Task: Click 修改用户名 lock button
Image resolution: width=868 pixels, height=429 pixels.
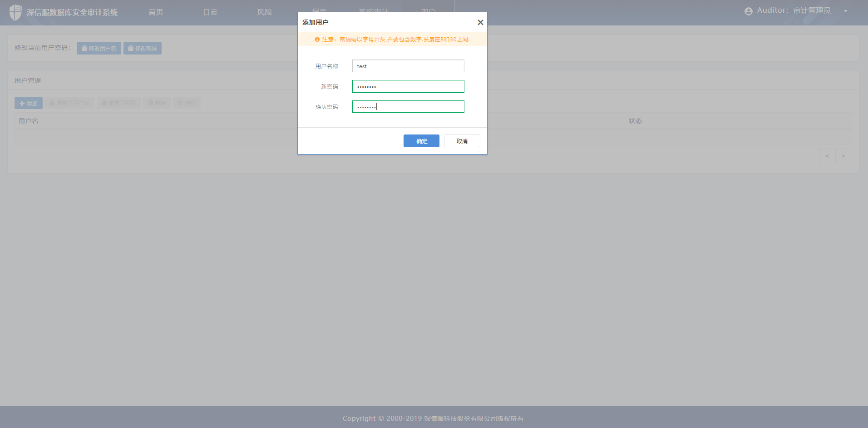Action: [99, 48]
